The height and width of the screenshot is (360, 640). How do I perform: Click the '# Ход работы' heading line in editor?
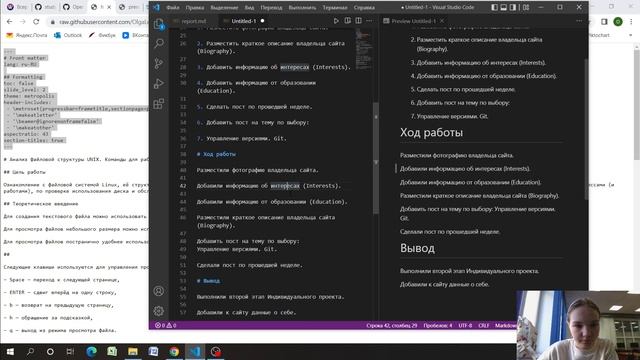pyautogui.click(x=216, y=154)
